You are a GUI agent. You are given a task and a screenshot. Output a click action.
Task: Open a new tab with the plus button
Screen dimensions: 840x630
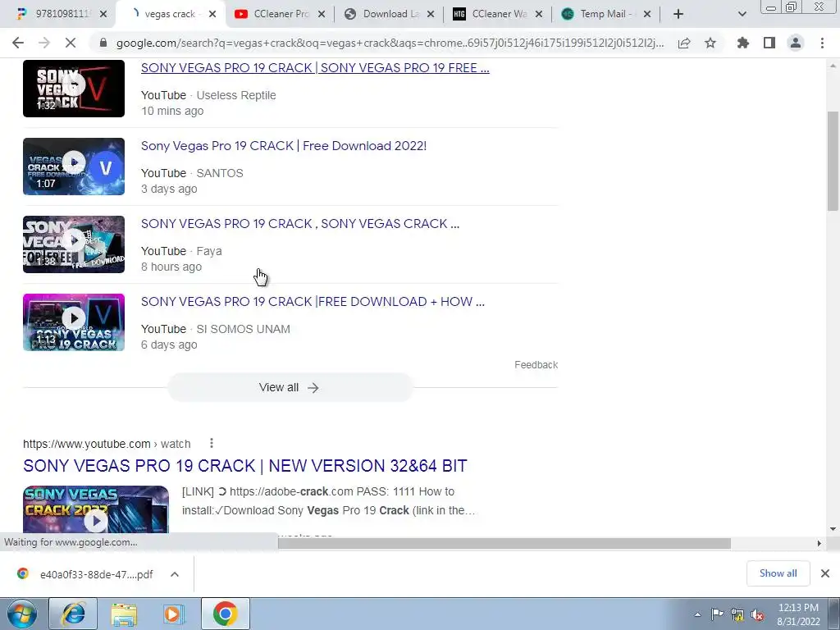678,14
